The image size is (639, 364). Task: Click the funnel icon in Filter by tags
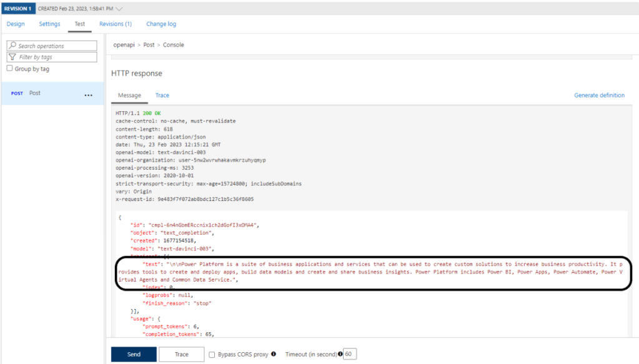12,57
